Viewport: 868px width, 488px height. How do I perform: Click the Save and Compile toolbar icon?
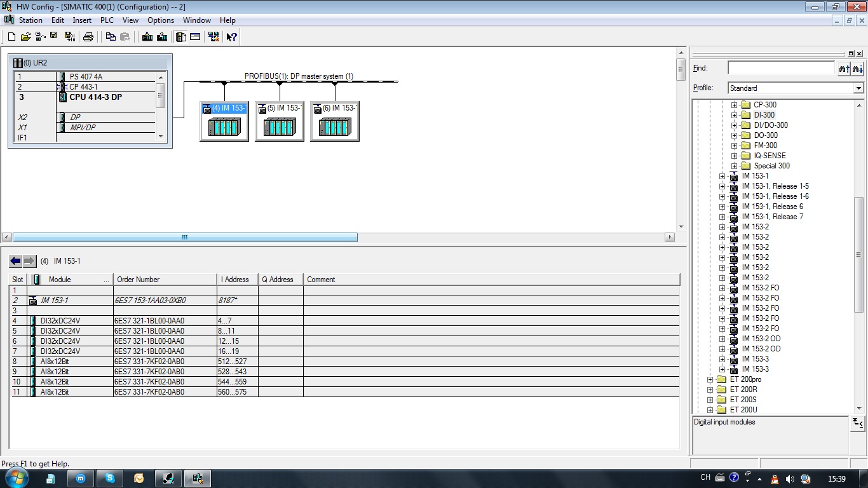click(x=69, y=37)
